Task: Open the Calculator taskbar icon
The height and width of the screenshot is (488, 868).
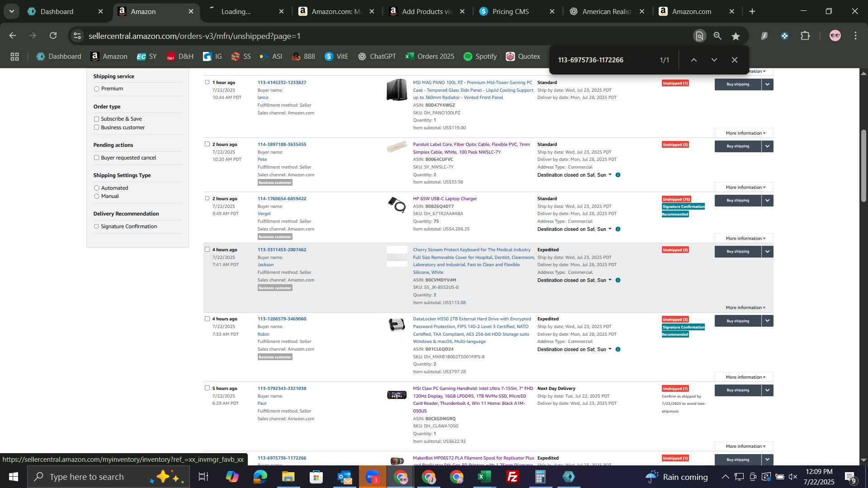Action: 540,477
